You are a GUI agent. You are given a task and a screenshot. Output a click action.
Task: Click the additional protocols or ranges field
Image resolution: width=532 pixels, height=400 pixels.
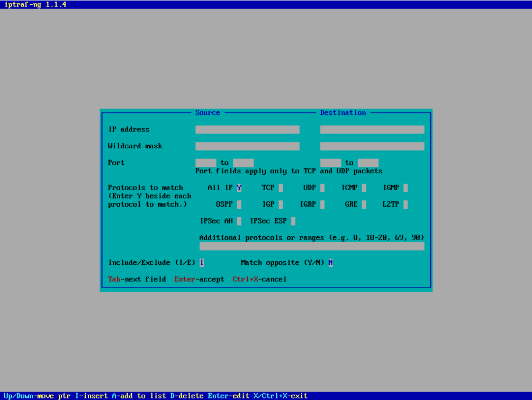tap(312, 246)
